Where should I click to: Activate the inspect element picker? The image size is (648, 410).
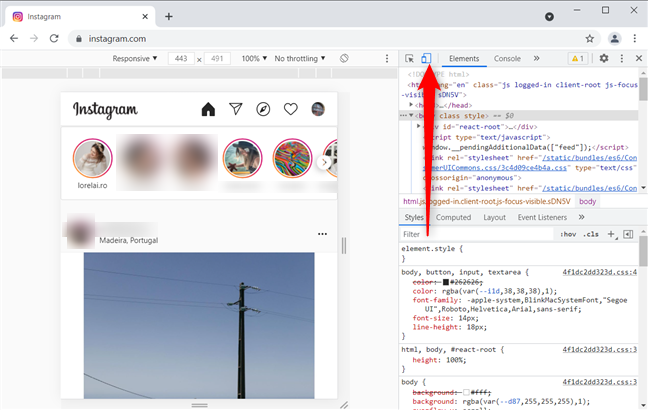[410, 59]
